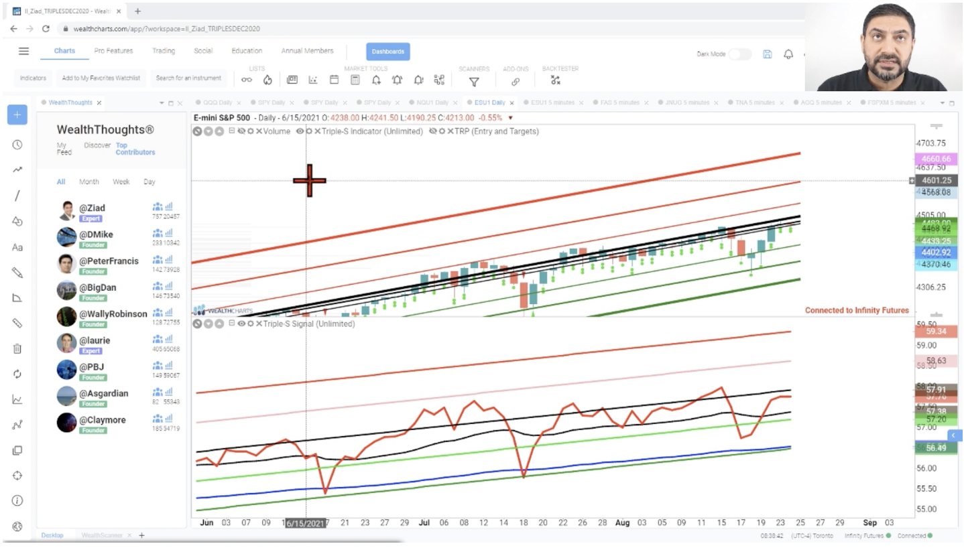Screen dimensions: 964x560
Task: Click the refresh cycle icon in sidebar
Action: [17, 374]
